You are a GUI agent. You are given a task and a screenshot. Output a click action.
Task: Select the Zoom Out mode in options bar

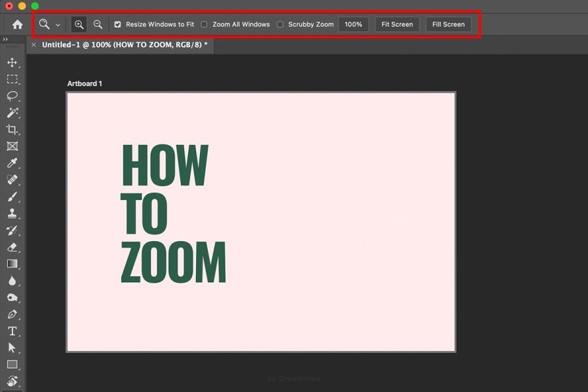97,24
